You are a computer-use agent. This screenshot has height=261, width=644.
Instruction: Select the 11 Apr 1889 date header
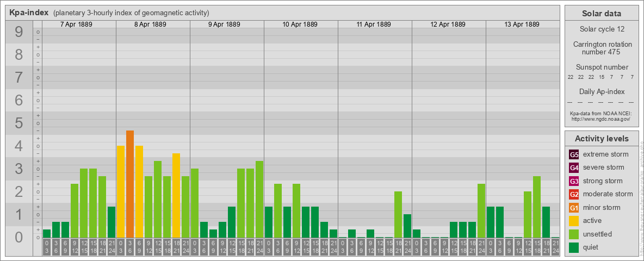pos(374,24)
